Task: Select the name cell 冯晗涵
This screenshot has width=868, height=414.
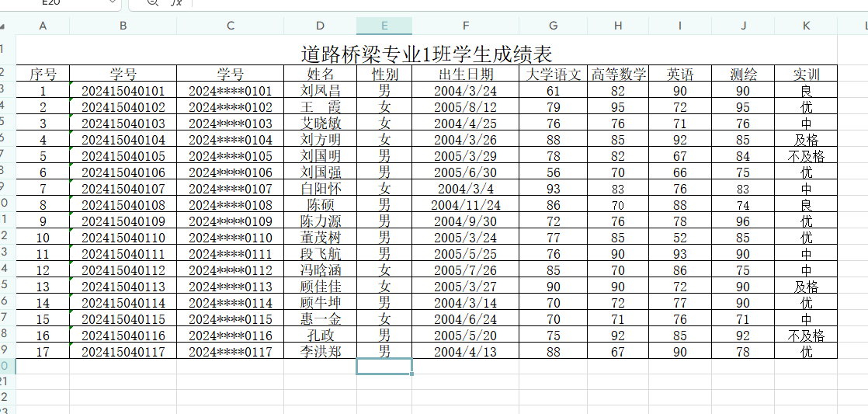Action: pos(320,270)
